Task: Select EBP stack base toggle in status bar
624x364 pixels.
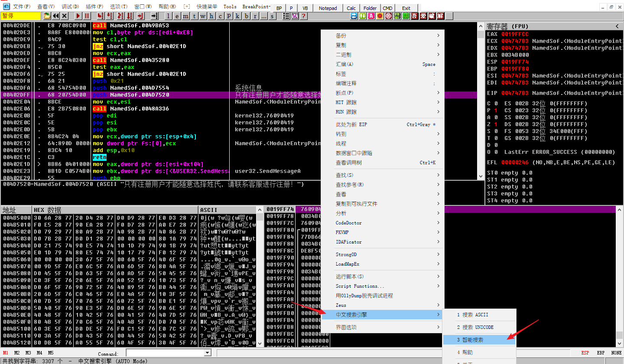Action: pyautogui.click(x=601, y=353)
